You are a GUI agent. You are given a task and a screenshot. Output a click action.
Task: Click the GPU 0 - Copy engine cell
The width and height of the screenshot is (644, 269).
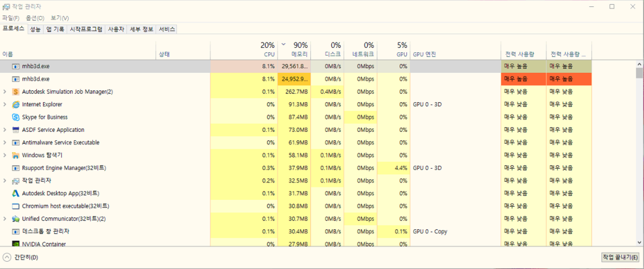click(x=455, y=231)
